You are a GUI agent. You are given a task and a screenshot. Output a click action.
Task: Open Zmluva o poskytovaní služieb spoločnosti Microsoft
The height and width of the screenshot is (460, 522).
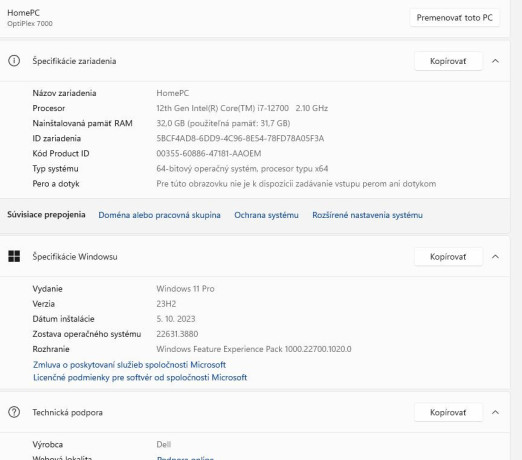(129, 365)
